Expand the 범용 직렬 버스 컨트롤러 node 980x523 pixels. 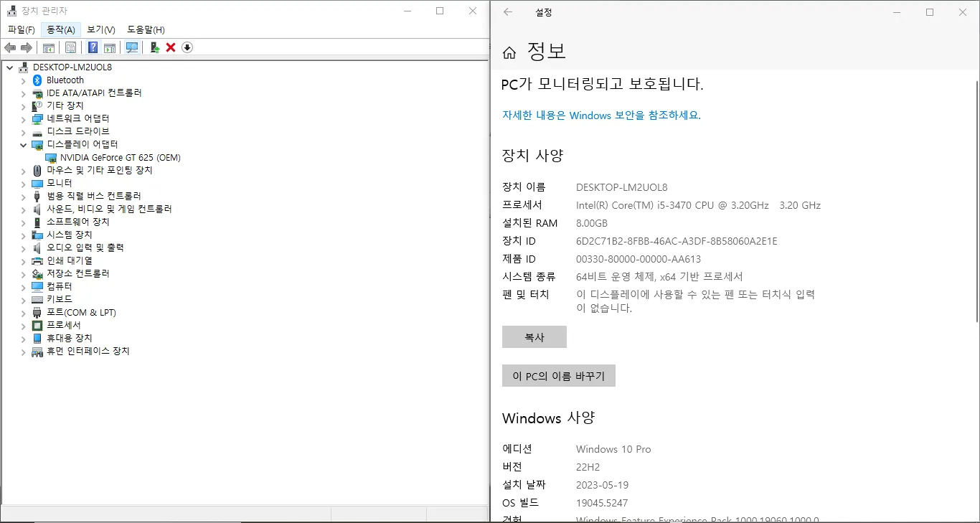pos(23,196)
